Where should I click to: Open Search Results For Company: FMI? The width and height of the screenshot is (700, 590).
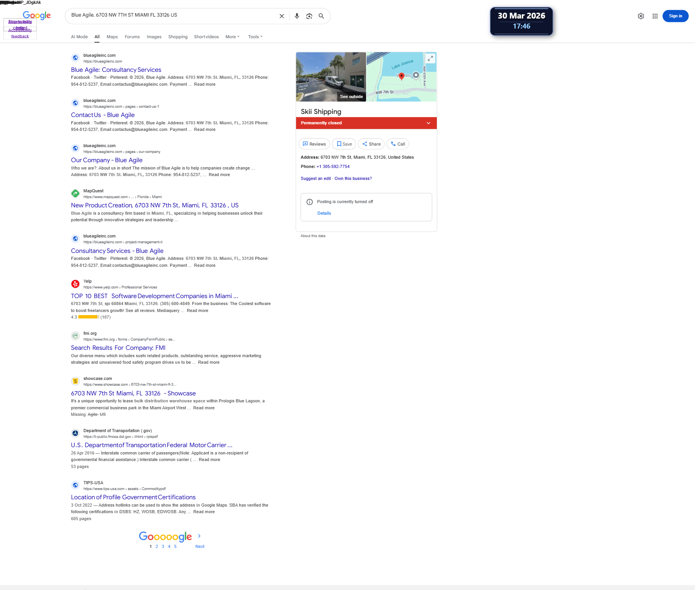tap(118, 348)
